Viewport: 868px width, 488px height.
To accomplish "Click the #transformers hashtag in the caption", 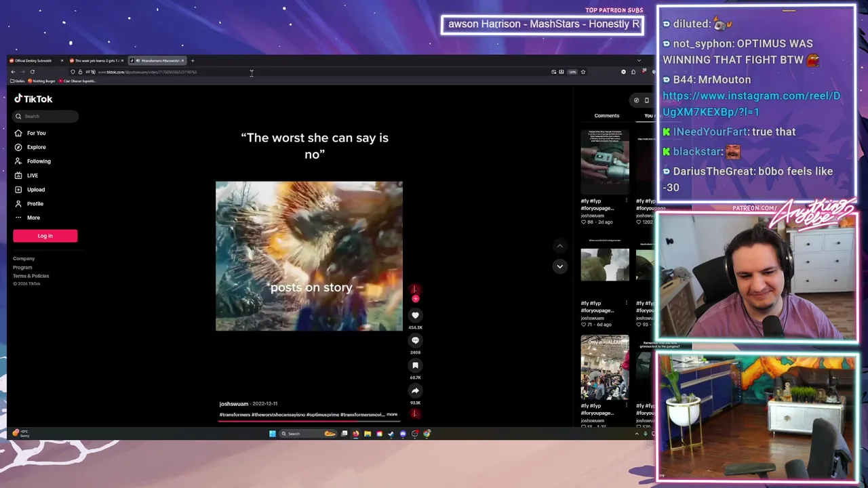I will pyautogui.click(x=235, y=415).
